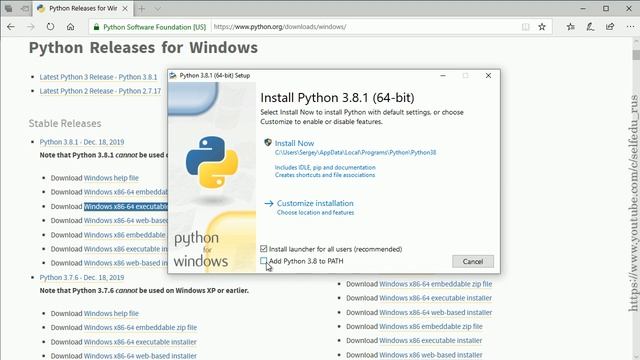Image resolution: width=640 pixels, height=360 pixels.
Task: Click the shield icon beside Install Now
Action: pyautogui.click(x=268, y=142)
